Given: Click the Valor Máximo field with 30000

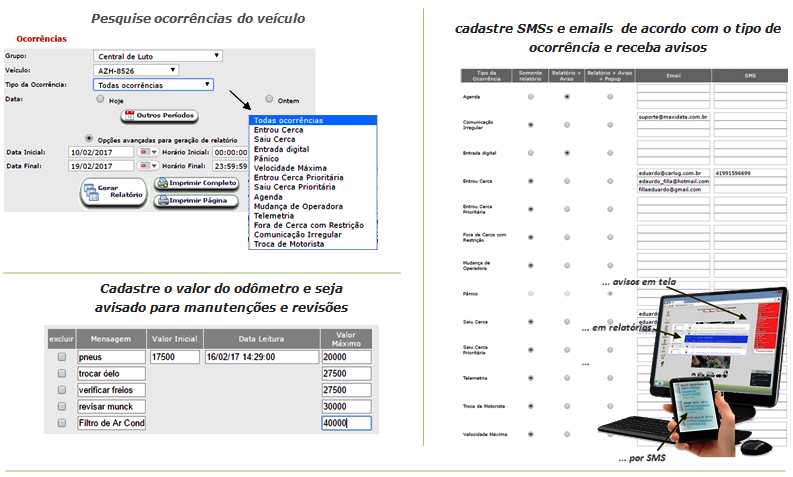Looking at the screenshot, I should click(346, 406).
